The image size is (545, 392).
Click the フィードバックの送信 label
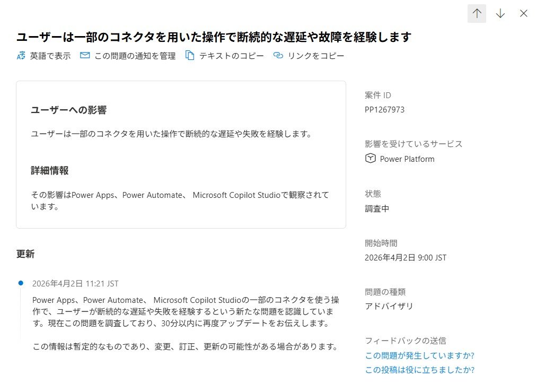click(x=405, y=341)
